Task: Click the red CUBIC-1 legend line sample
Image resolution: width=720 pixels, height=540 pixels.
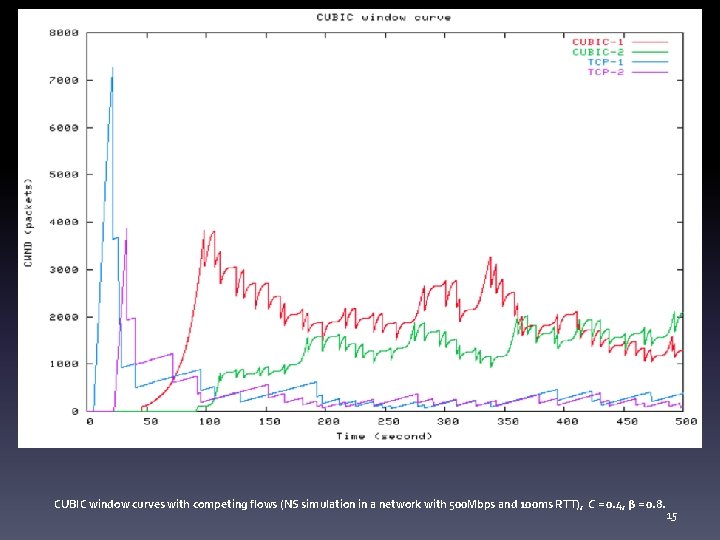Action: pos(650,42)
